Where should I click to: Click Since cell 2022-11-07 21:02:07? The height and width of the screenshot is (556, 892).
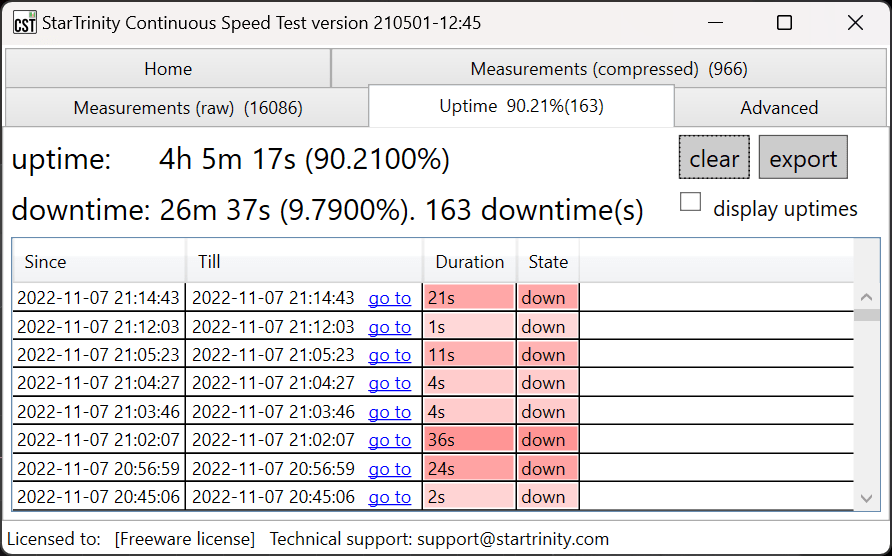pos(98,439)
